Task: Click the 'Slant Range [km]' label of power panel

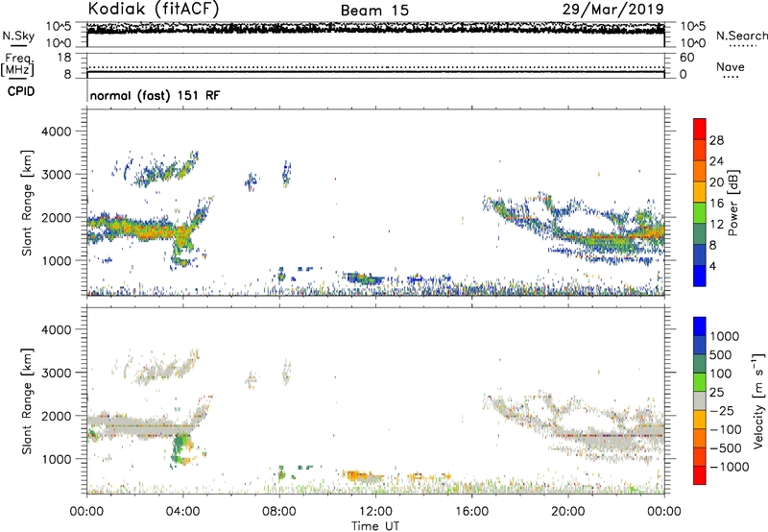Action: coord(27,203)
